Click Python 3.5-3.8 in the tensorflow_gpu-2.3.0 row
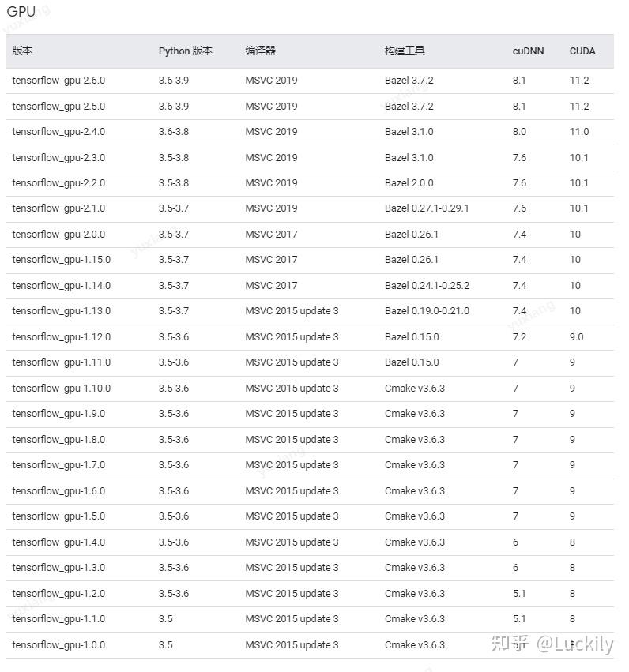The width and height of the screenshot is (629, 672). pyautogui.click(x=174, y=158)
